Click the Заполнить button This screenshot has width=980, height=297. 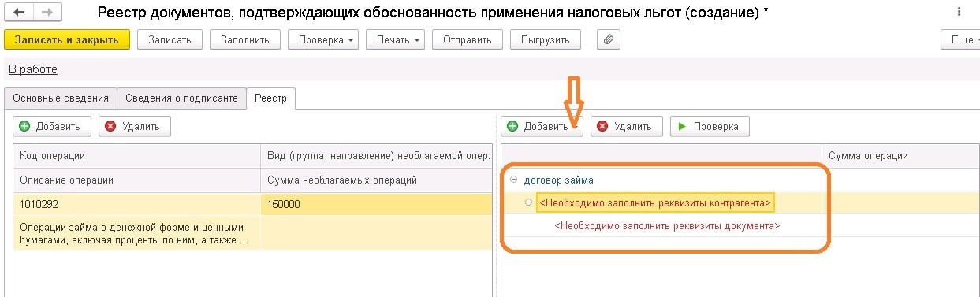coord(244,39)
